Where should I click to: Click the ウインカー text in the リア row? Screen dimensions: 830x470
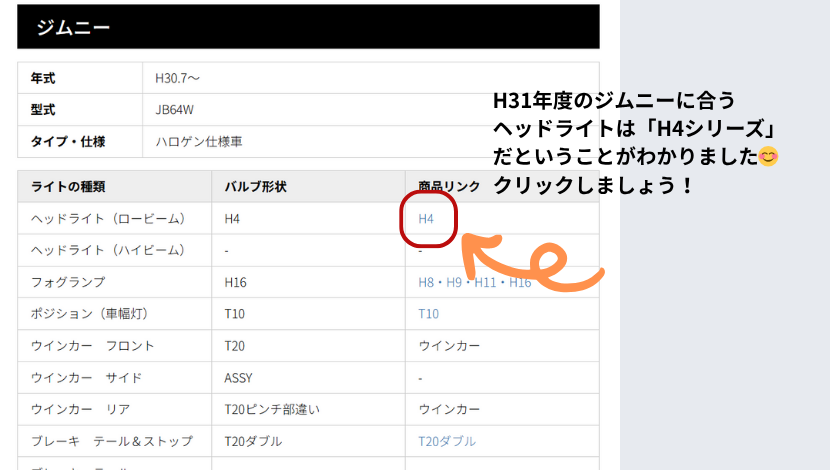[448, 410]
